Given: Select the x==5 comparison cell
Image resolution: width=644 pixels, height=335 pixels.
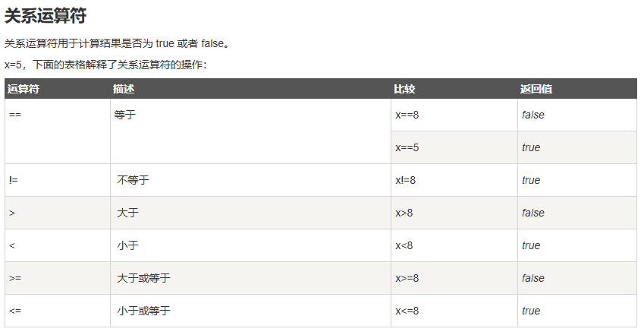Looking at the screenshot, I should pos(407,147).
